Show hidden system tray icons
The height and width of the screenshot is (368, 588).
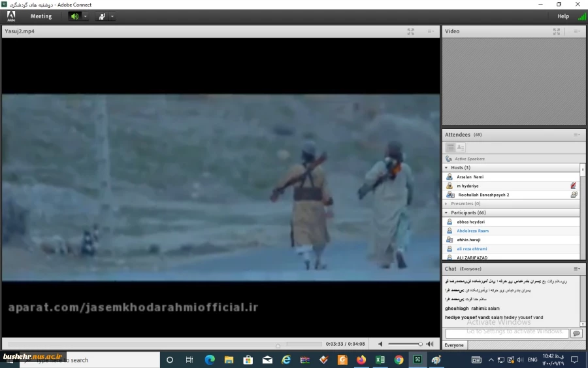coord(491,360)
